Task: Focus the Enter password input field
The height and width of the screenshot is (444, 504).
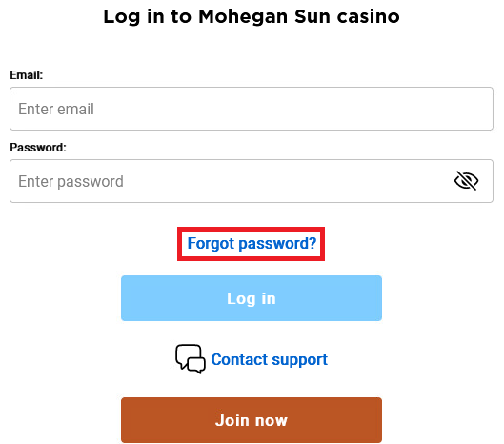Action: 252,181
